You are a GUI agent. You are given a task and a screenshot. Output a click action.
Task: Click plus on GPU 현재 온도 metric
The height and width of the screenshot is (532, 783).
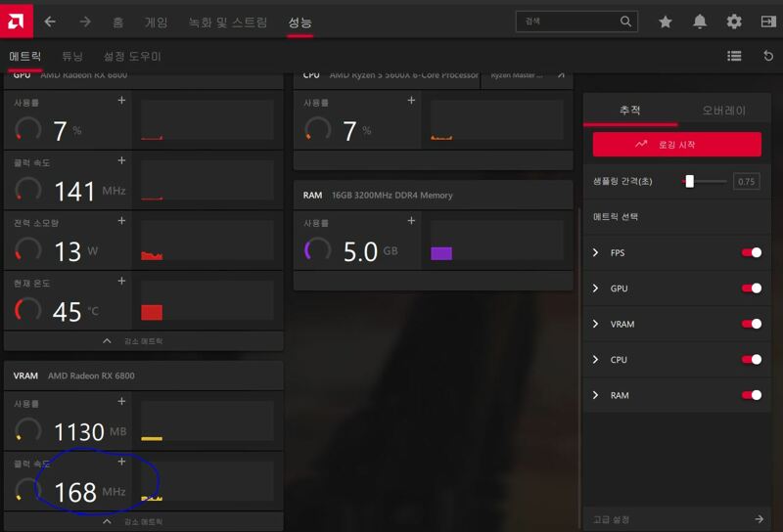pos(121,281)
